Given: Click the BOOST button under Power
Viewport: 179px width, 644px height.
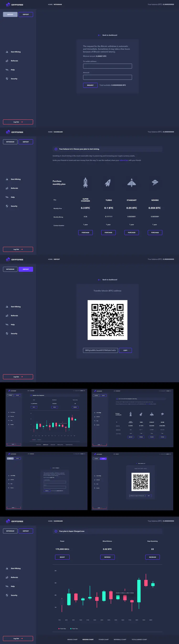Looking at the screenshot, I should tap(62, 557).
